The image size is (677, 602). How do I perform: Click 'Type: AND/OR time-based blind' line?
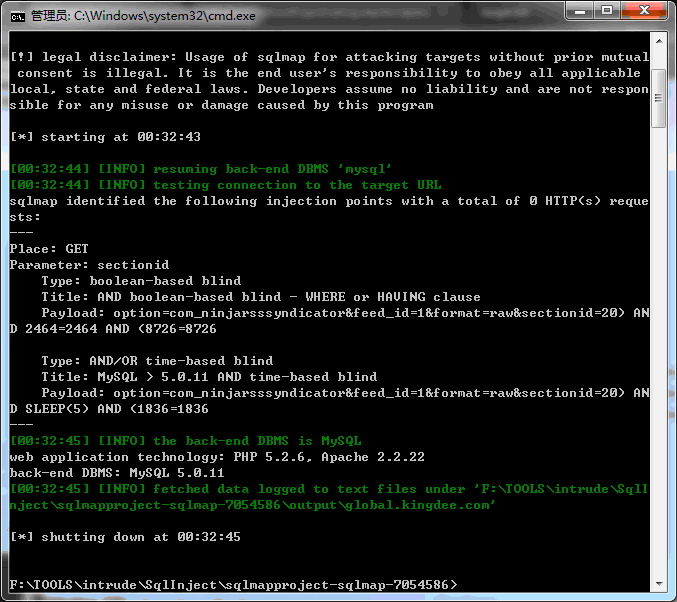pos(157,361)
